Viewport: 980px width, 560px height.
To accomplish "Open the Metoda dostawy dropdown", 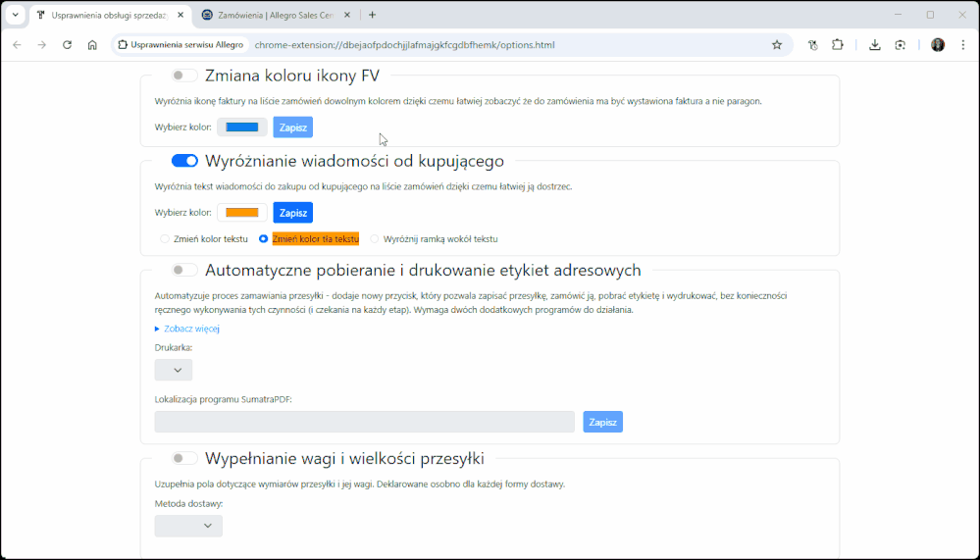I will (x=188, y=527).
